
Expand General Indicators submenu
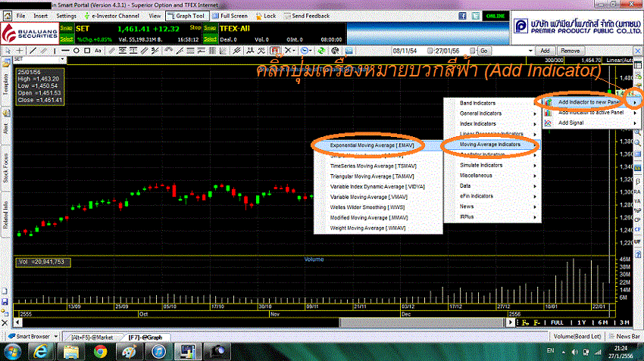tap(492, 114)
